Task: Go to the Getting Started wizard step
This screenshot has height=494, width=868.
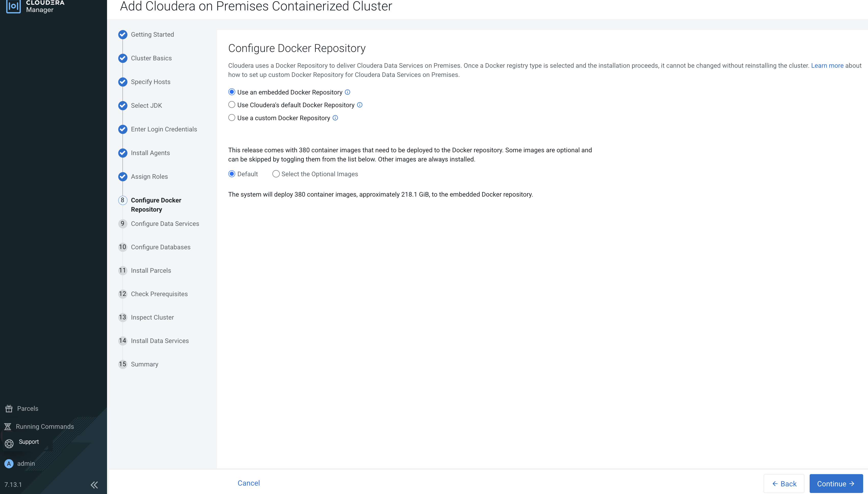Action: click(x=152, y=35)
